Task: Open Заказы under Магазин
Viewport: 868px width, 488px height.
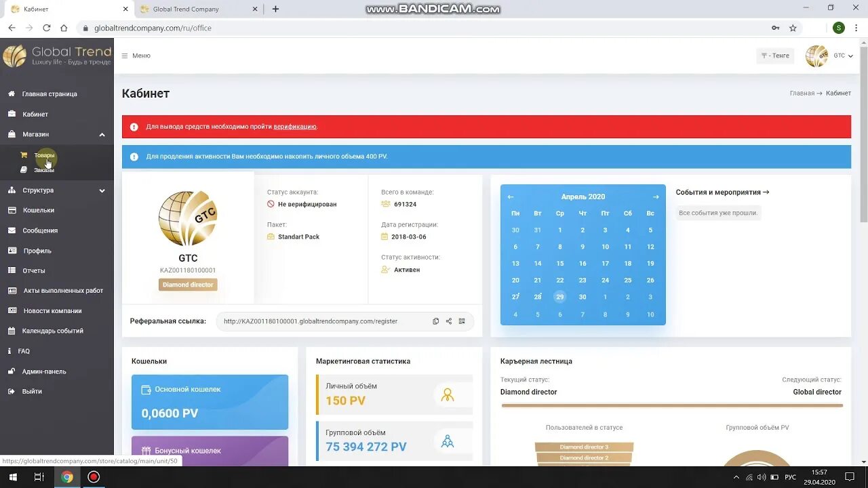Action: pos(44,170)
